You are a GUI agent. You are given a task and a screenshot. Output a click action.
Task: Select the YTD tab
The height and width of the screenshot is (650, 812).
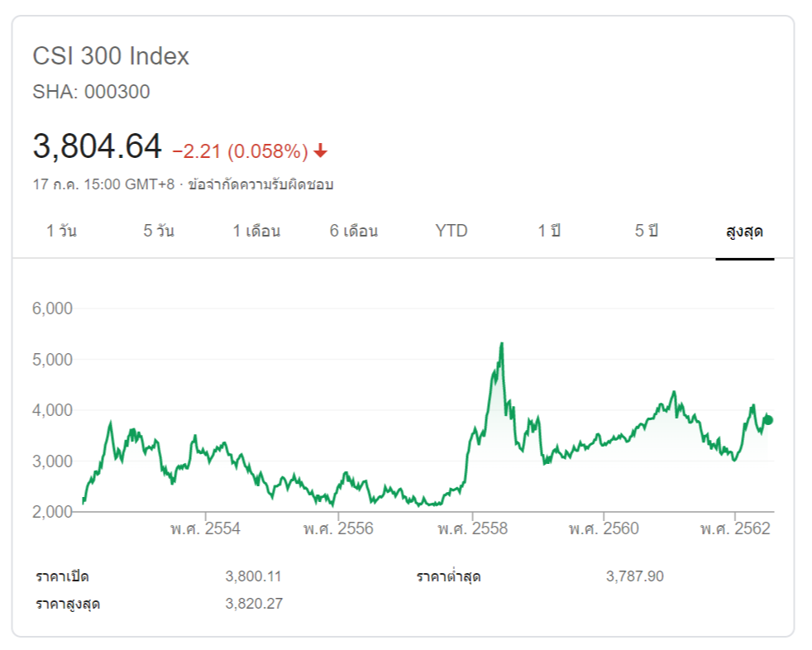(451, 232)
